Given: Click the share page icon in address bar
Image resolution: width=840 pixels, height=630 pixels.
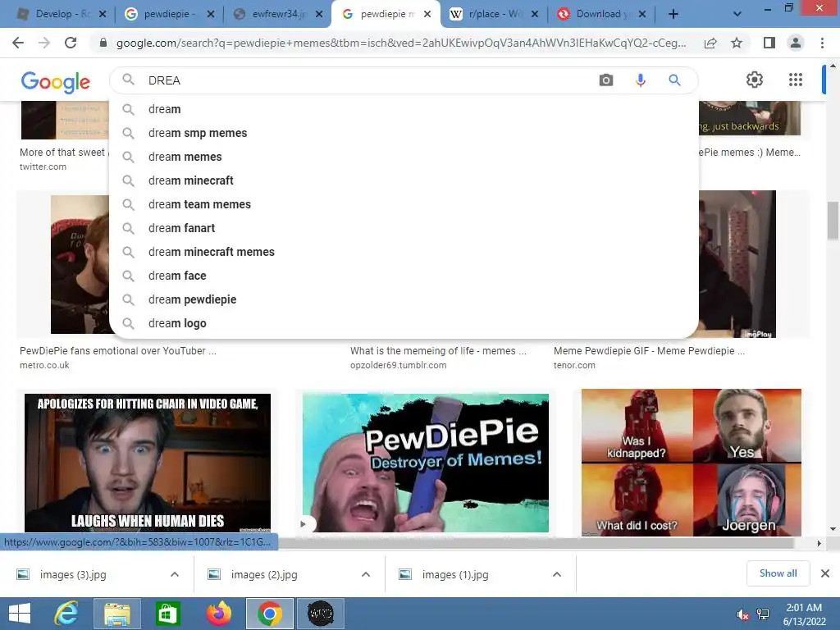Looking at the screenshot, I should click(710, 43).
